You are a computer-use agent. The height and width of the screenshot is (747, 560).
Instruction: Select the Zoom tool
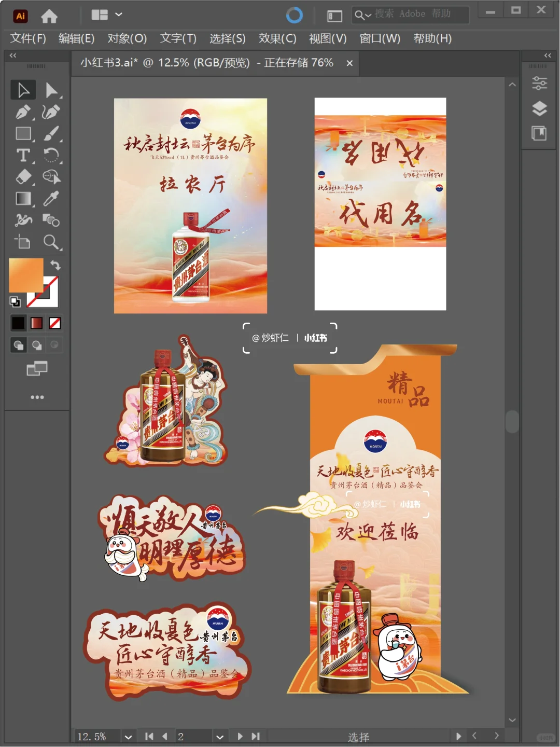51,242
